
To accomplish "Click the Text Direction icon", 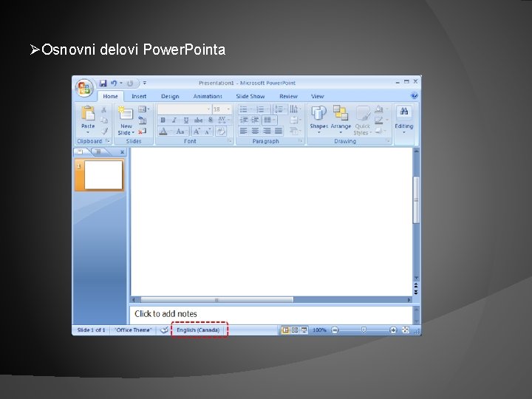I will [x=295, y=109].
